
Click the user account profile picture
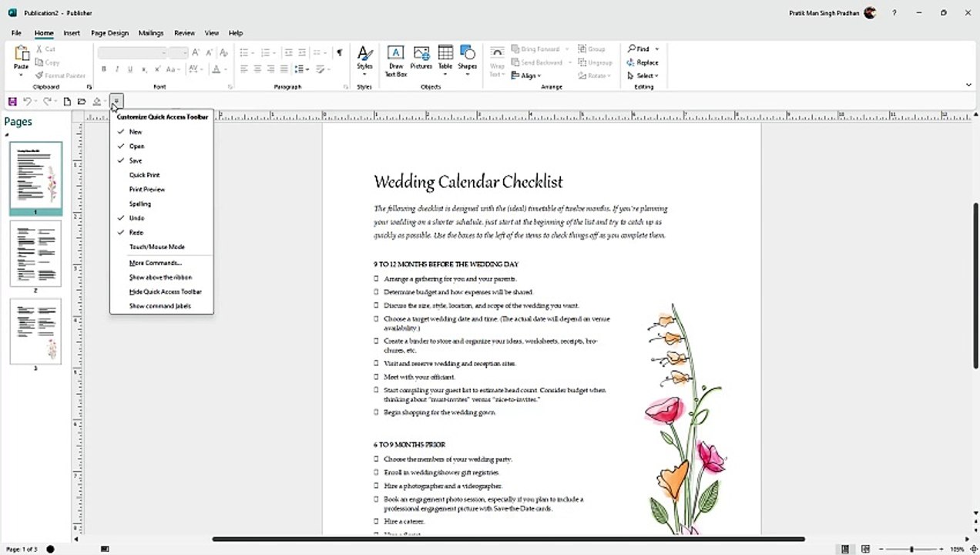coord(870,13)
